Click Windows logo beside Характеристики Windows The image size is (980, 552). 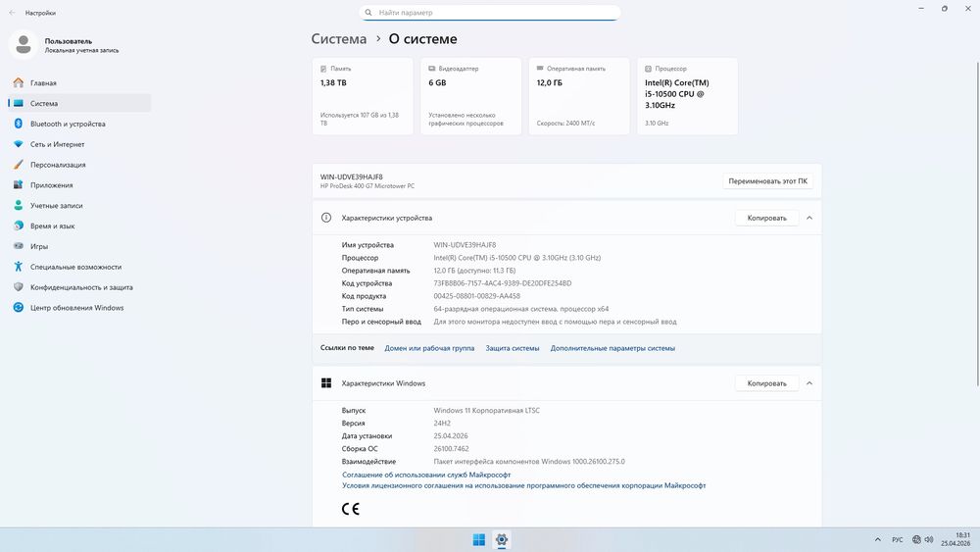pyautogui.click(x=326, y=383)
